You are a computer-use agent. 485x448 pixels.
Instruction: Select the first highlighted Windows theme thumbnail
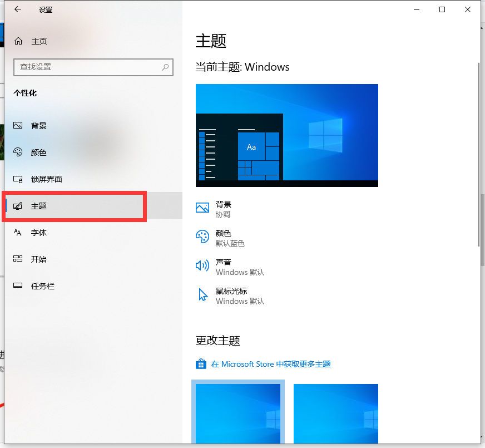238,413
